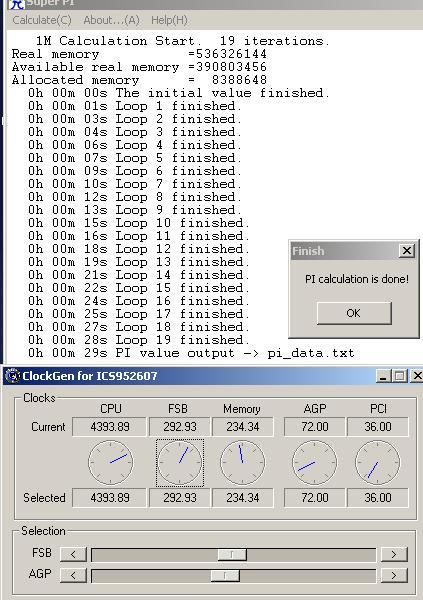Click the Selected AGP value 72.00

coord(315,498)
